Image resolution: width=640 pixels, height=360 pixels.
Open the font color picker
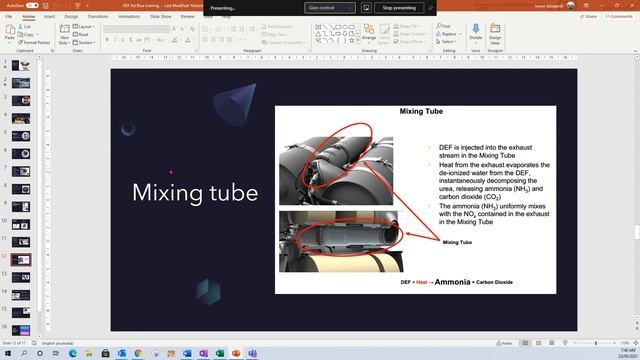click(188, 40)
